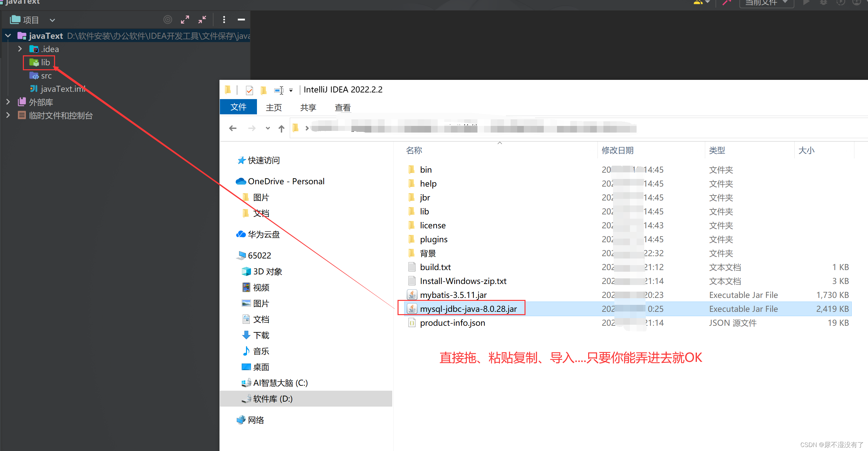The width and height of the screenshot is (868, 451).
Task: Switch to the 查看 ribbon tab
Action: coord(342,107)
